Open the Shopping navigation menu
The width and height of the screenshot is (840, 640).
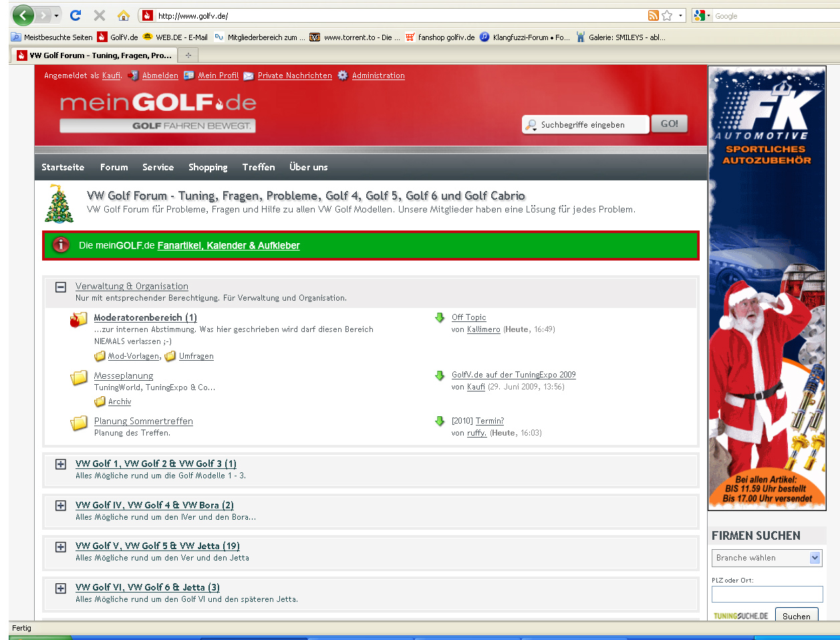pos(208,167)
